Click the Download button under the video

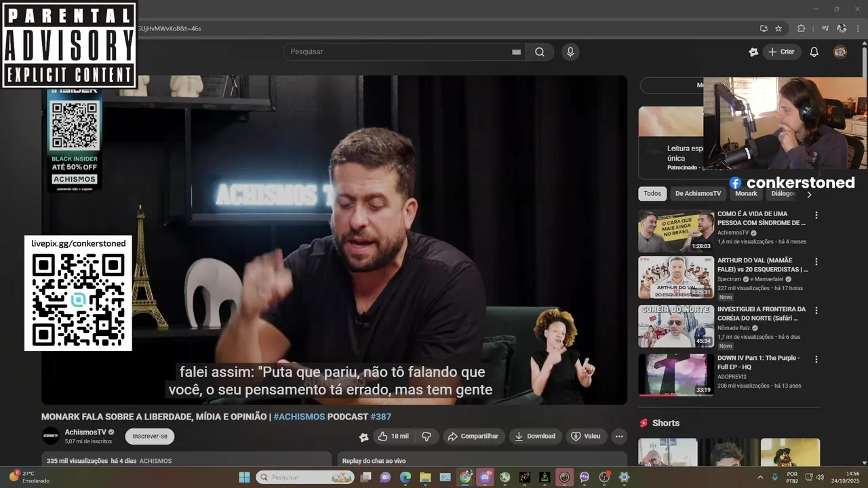tap(535, 436)
